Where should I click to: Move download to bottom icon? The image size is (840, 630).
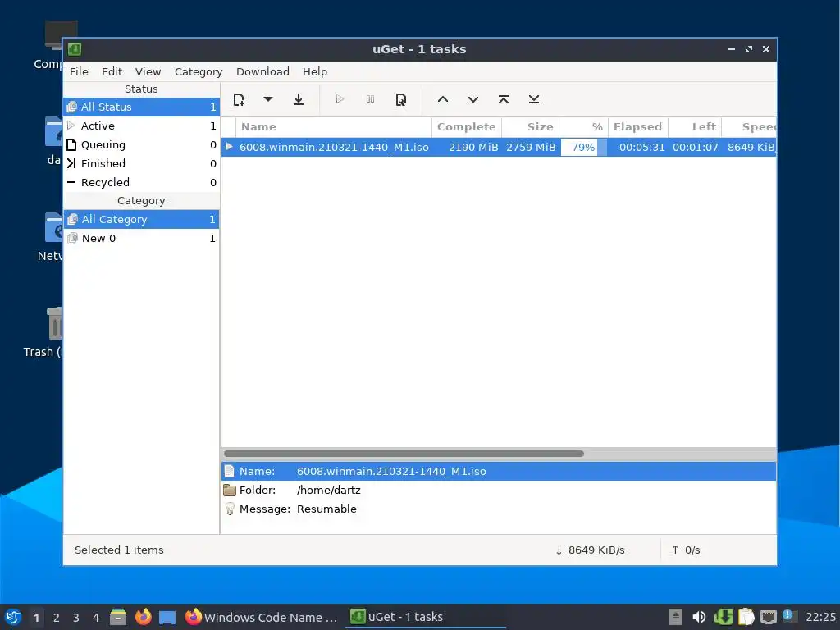(533, 99)
